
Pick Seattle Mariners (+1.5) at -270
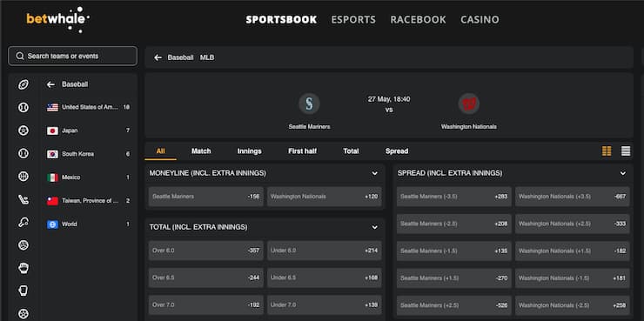point(453,278)
